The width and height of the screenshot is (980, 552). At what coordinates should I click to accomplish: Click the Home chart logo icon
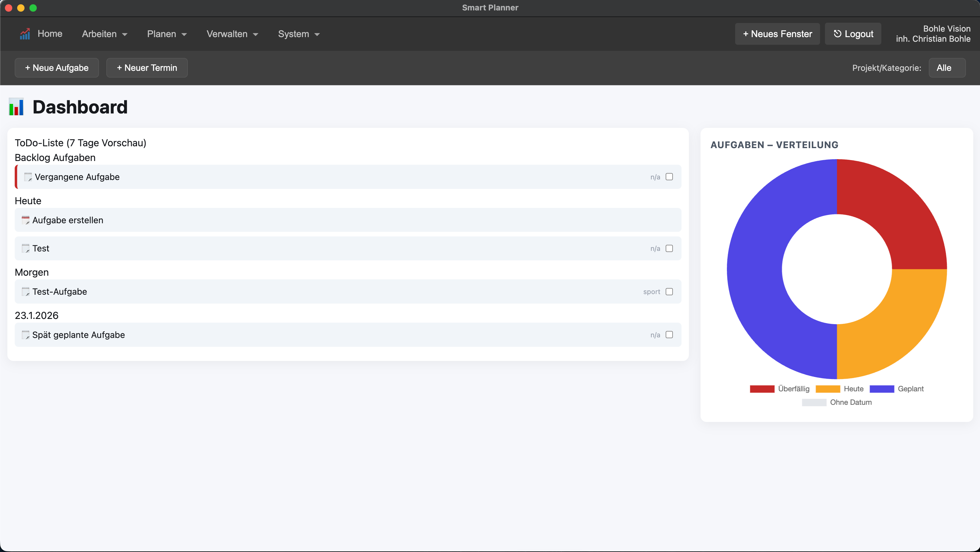click(x=25, y=34)
